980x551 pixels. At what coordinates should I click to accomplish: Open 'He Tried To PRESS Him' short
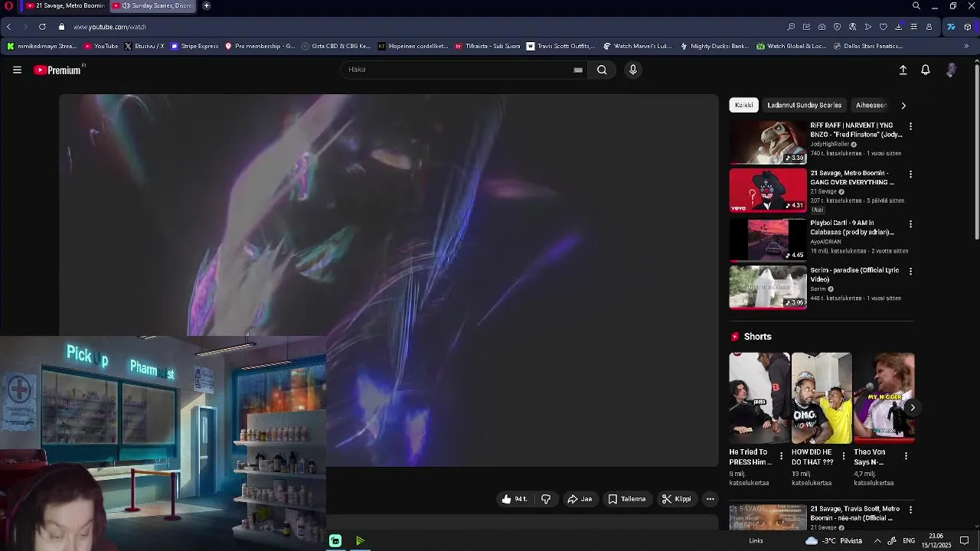coord(759,398)
